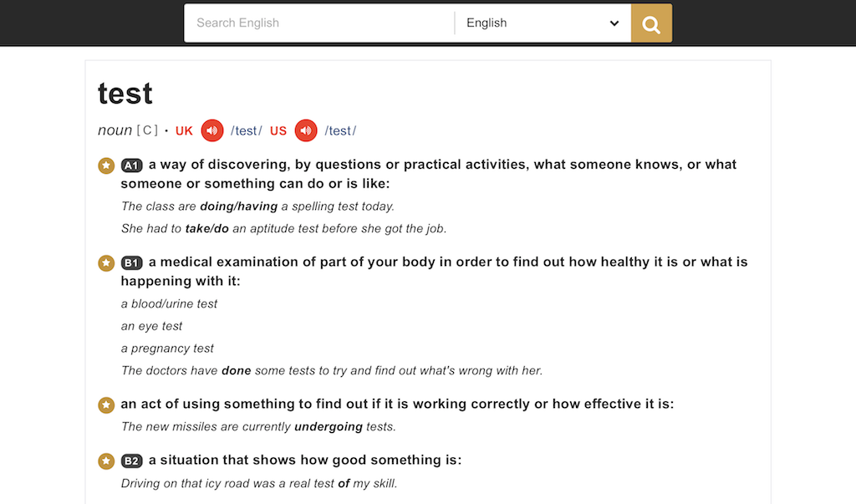
Task: Click the B1 level badge
Action: pyautogui.click(x=131, y=262)
